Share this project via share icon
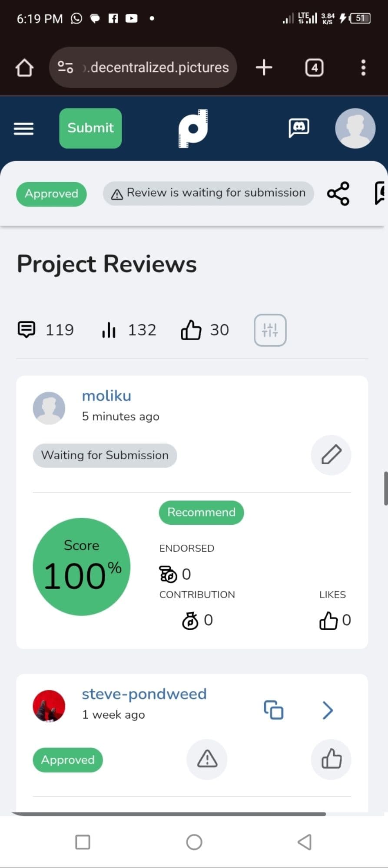Viewport: 388px width, 868px height. [338, 194]
